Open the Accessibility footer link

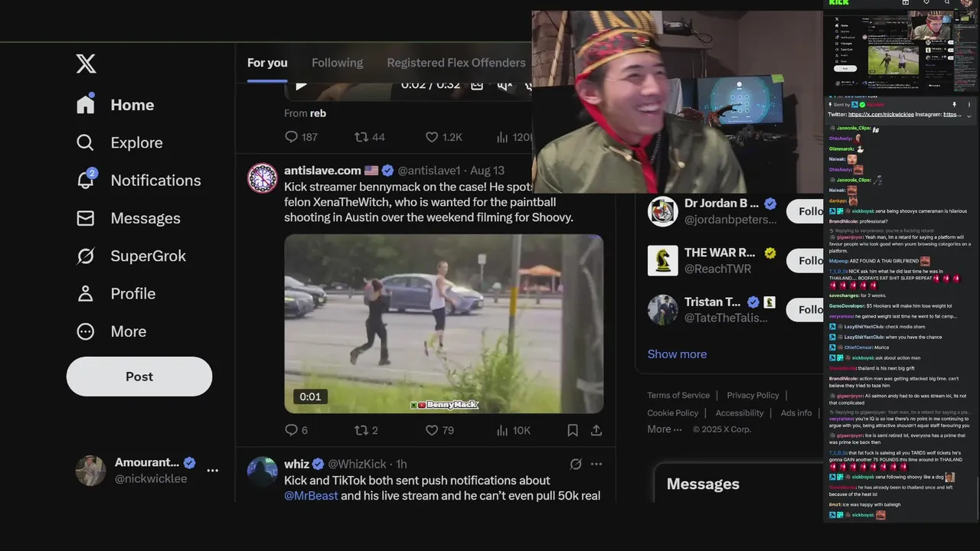tap(740, 412)
